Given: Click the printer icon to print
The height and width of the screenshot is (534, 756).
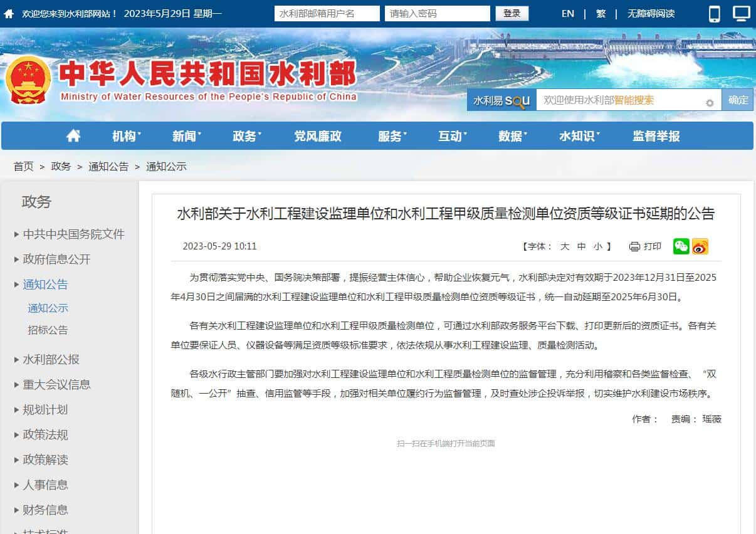Looking at the screenshot, I should click(634, 247).
